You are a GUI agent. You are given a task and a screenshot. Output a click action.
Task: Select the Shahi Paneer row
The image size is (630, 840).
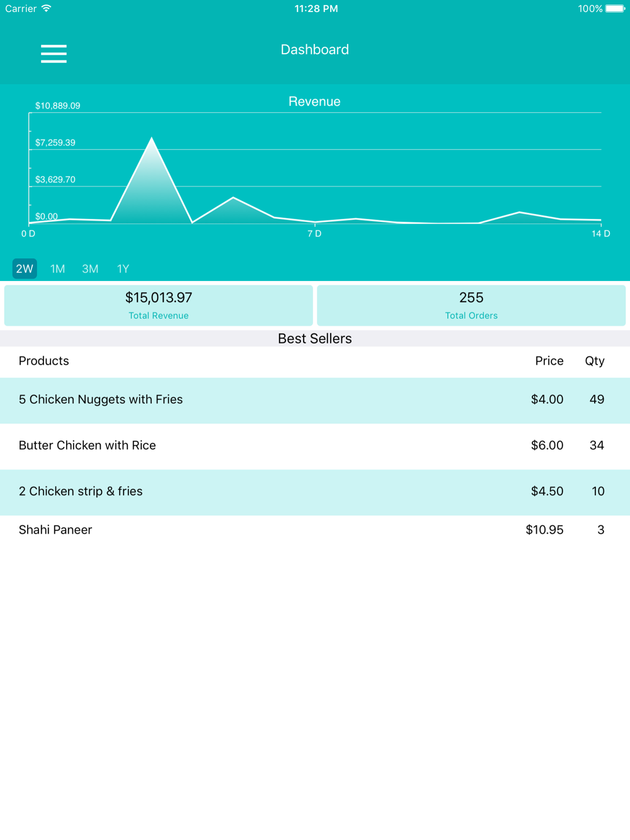[315, 530]
